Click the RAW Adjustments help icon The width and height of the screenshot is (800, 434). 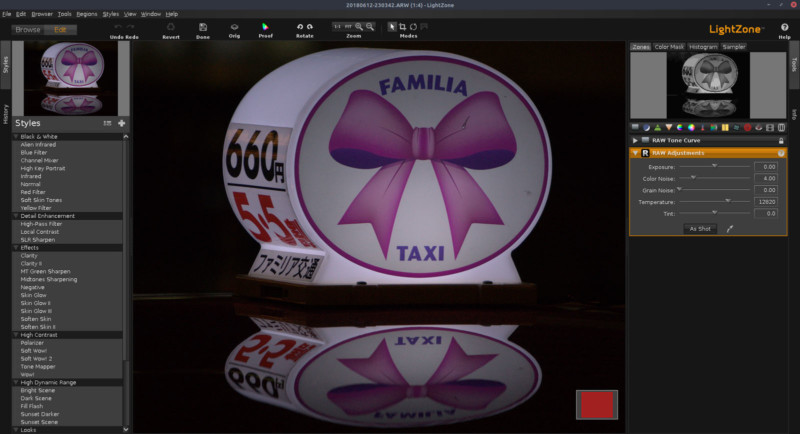click(x=781, y=153)
